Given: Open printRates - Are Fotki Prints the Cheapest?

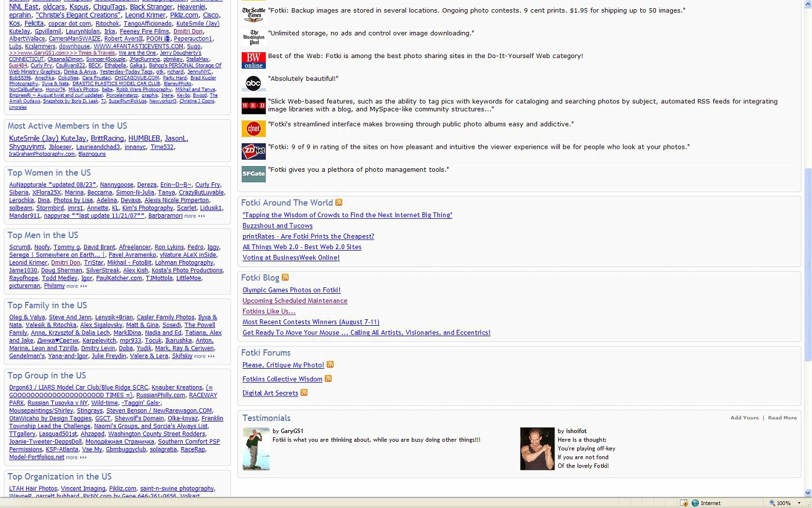Looking at the screenshot, I should click(308, 236).
